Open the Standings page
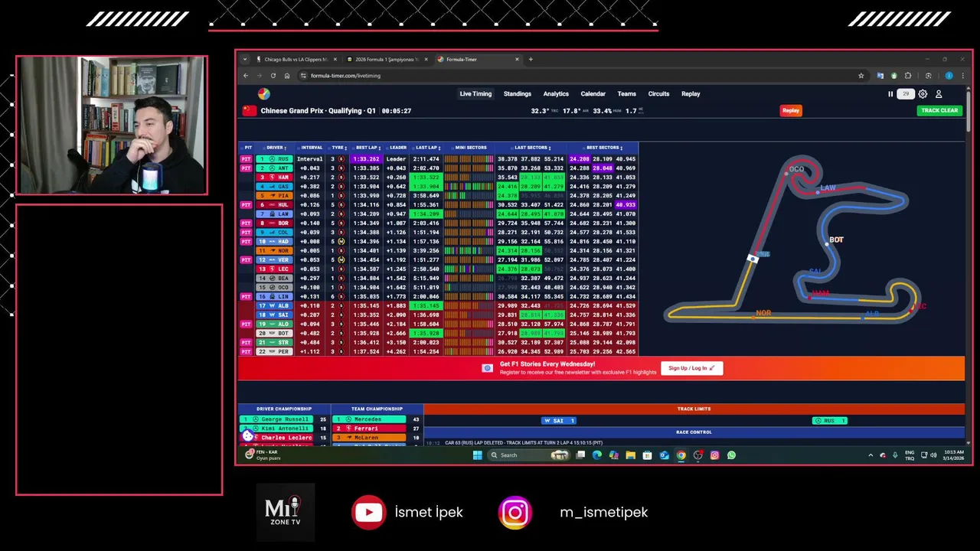980x551 pixels. click(518, 94)
